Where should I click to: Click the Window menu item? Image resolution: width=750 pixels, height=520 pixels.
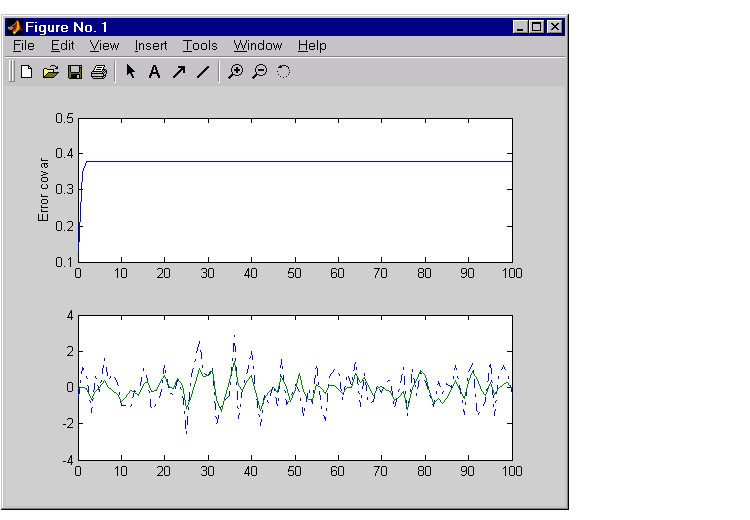258,46
